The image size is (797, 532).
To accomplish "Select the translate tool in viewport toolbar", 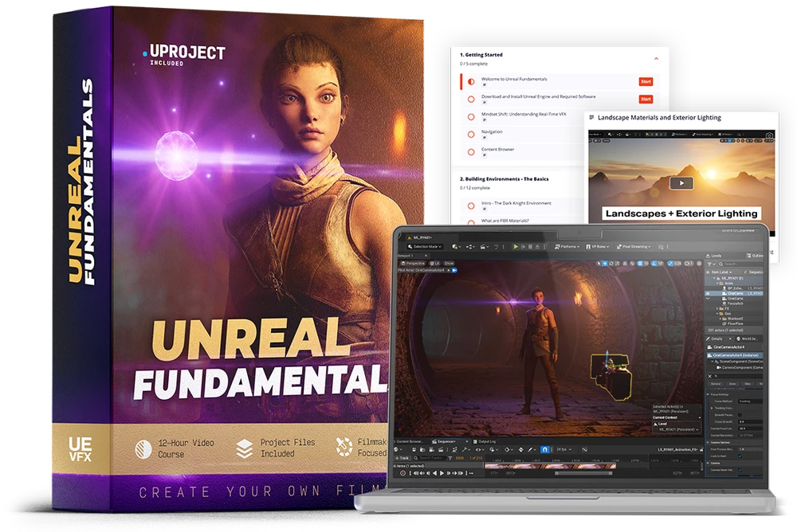I will click(x=605, y=263).
